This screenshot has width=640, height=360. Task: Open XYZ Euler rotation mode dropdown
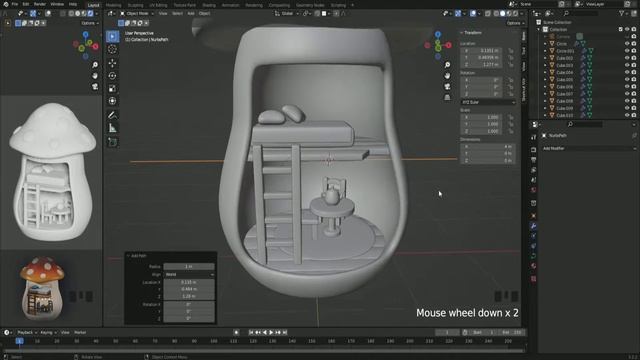pyautogui.click(x=488, y=102)
